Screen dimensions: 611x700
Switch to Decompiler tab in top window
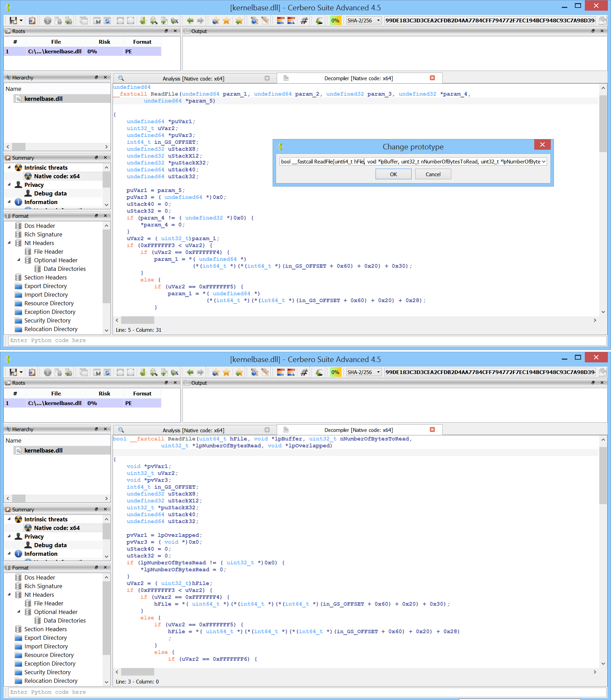pos(359,78)
